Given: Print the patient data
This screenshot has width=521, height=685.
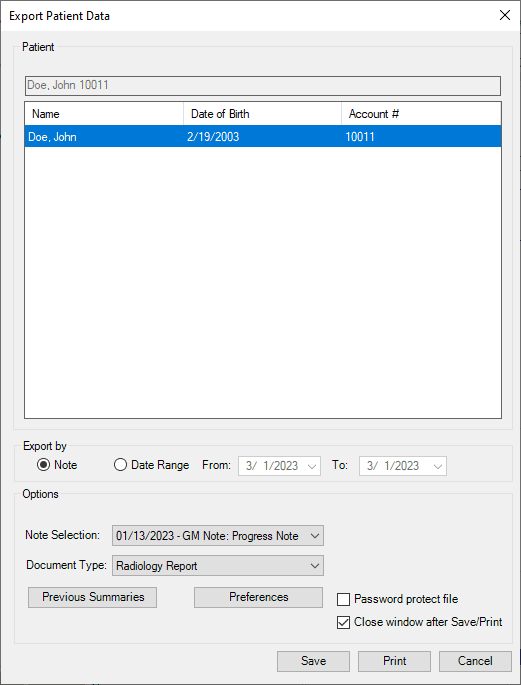Looking at the screenshot, I should coord(394,661).
